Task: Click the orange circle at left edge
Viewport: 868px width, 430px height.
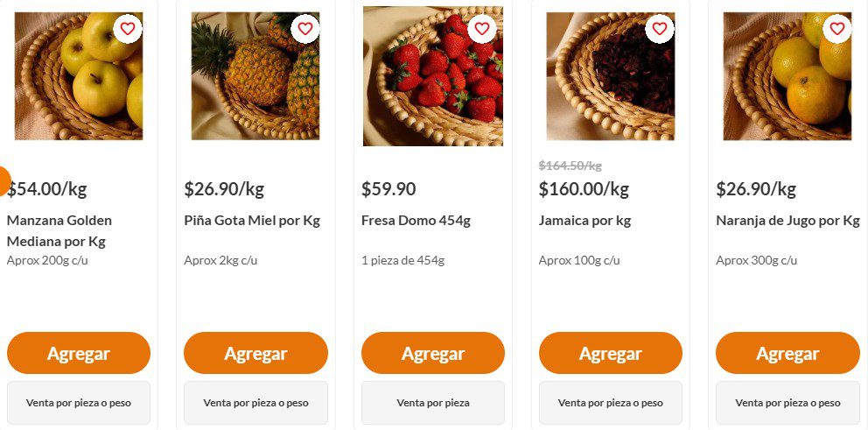Action: pyautogui.click(x=3, y=180)
